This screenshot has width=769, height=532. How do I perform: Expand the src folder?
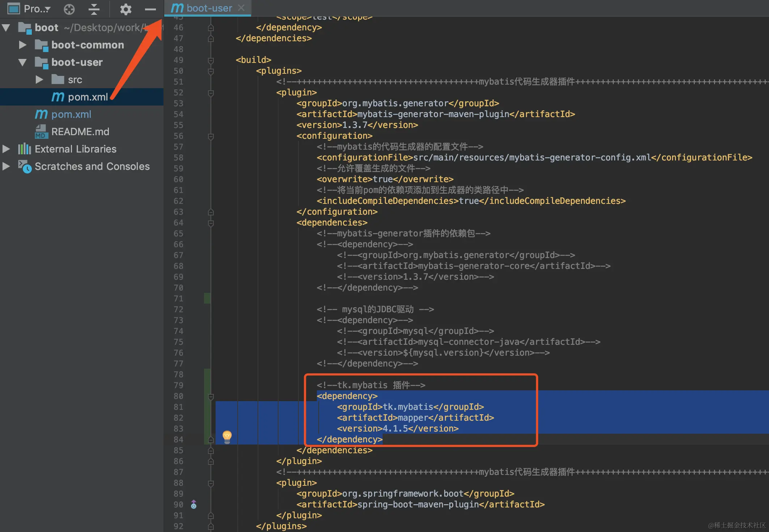pos(39,80)
